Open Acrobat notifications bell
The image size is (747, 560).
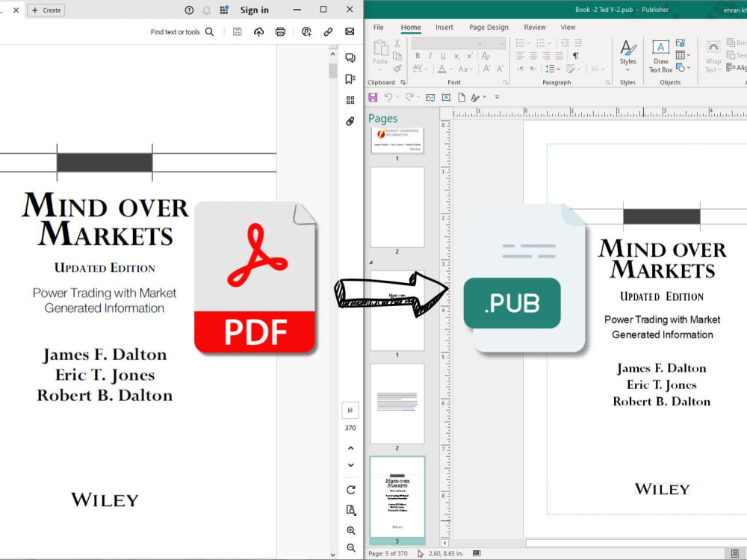[206, 10]
